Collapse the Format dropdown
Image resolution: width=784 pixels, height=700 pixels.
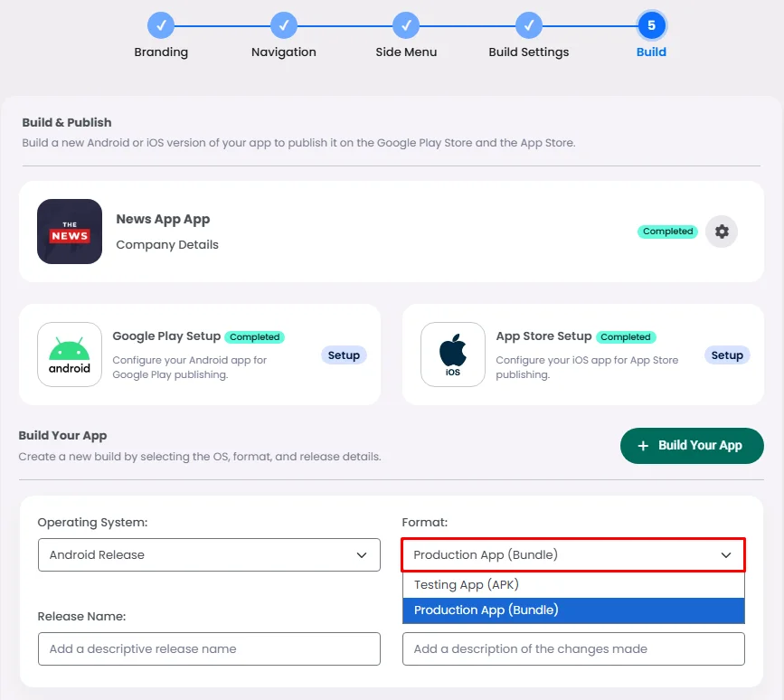(573, 555)
